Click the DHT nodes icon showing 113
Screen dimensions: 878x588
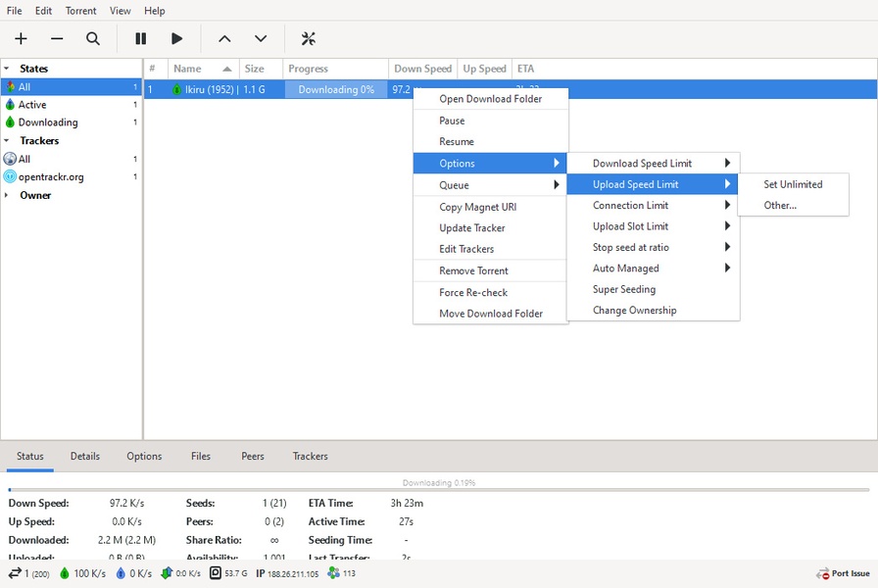click(x=334, y=573)
